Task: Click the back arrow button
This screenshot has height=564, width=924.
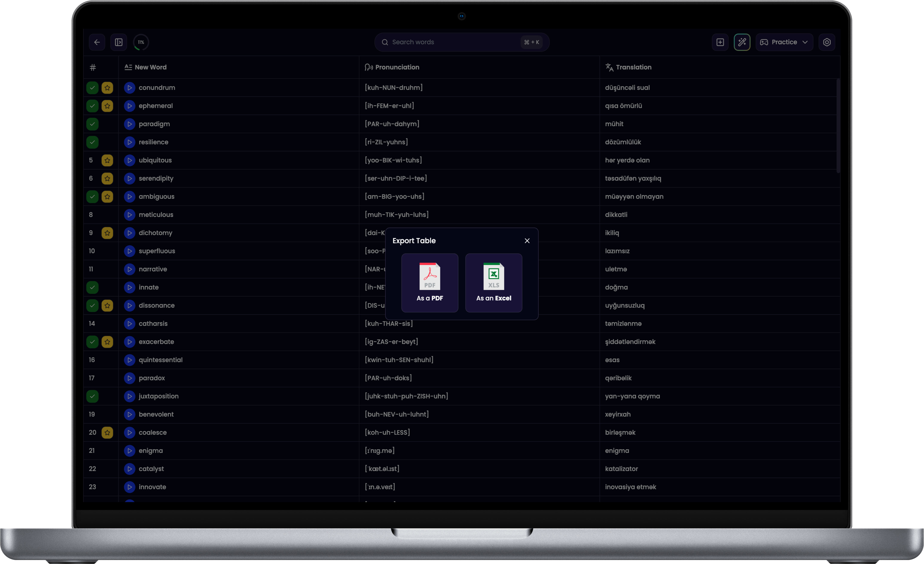Action: (x=97, y=42)
